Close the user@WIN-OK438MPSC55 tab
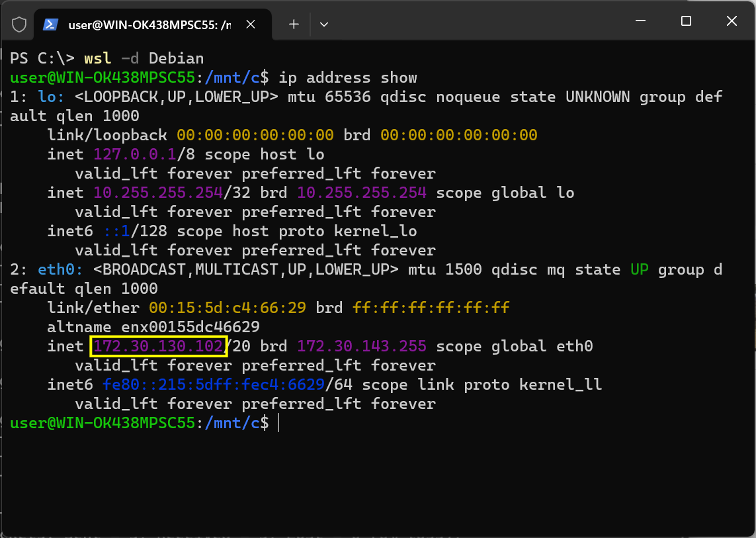The height and width of the screenshot is (538, 756). click(251, 24)
